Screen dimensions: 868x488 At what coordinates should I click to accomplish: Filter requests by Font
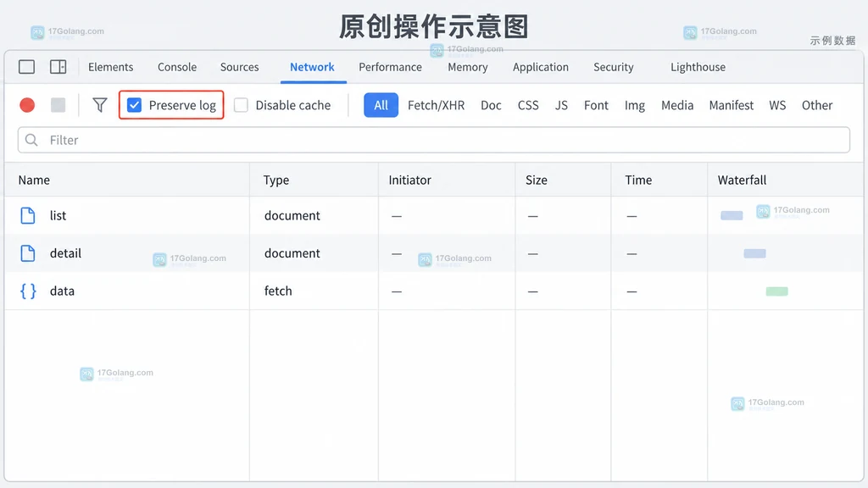596,105
